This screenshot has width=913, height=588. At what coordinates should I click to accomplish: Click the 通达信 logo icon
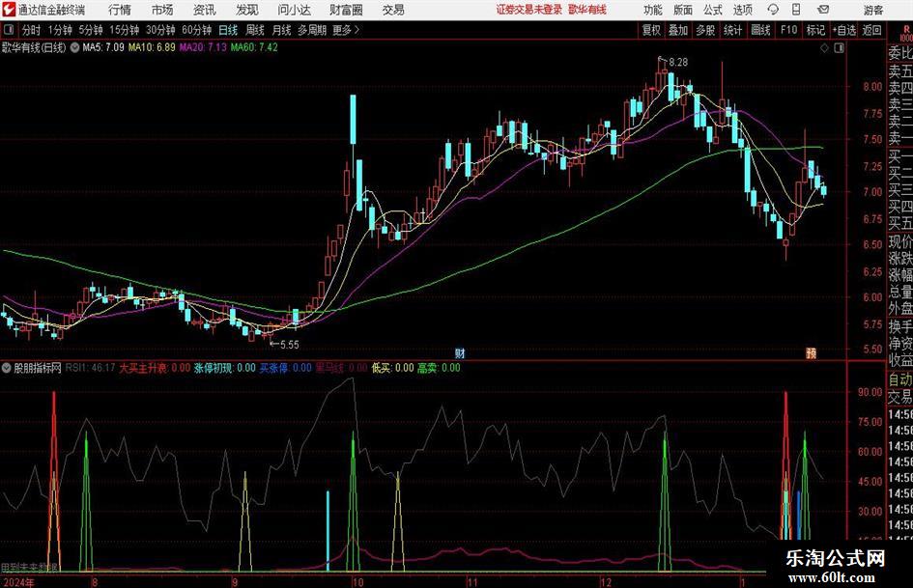pyautogui.click(x=9, y=10)
